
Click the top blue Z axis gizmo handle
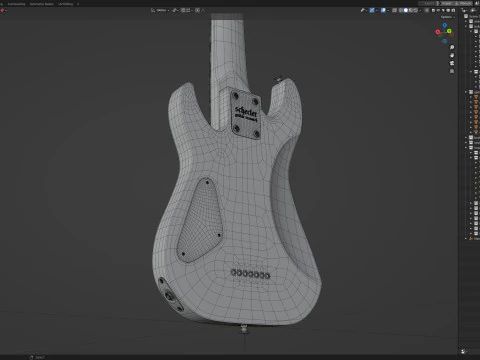(445, 25)
